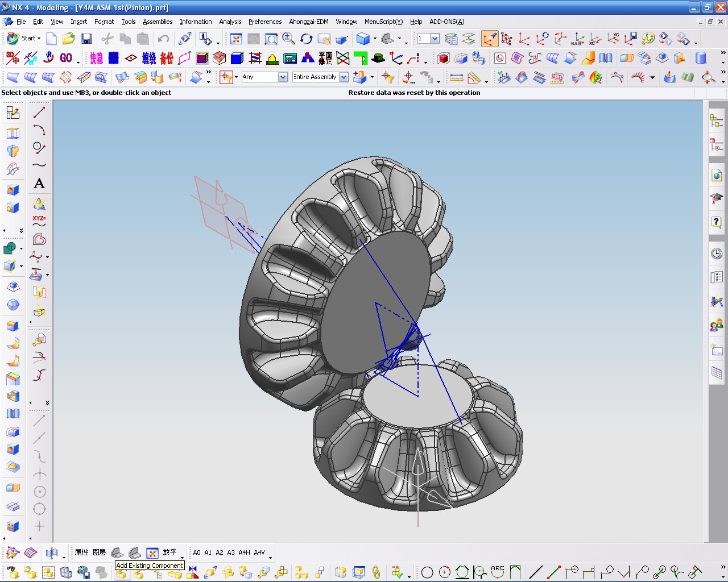Screen dimensions: 728x582
Task: Click the Measure Angle icon
Action: (x=474, y=77)
